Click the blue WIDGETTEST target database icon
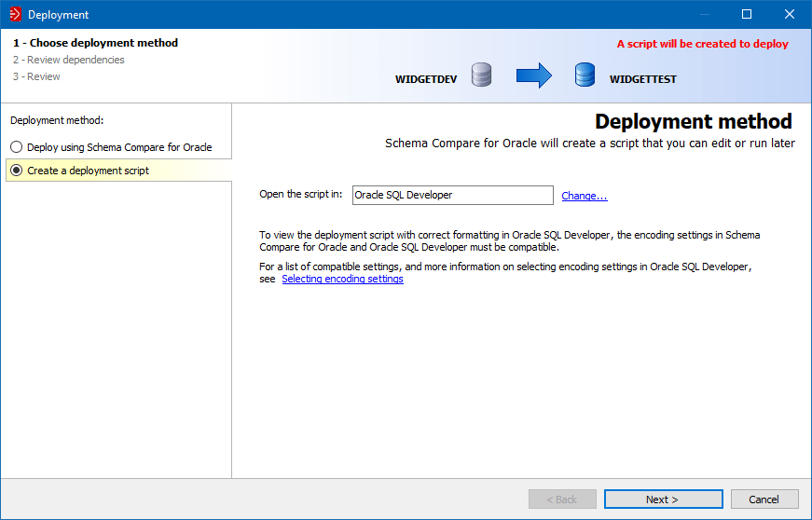The width and height of the screenshot is (812, 520). [585, 75]
